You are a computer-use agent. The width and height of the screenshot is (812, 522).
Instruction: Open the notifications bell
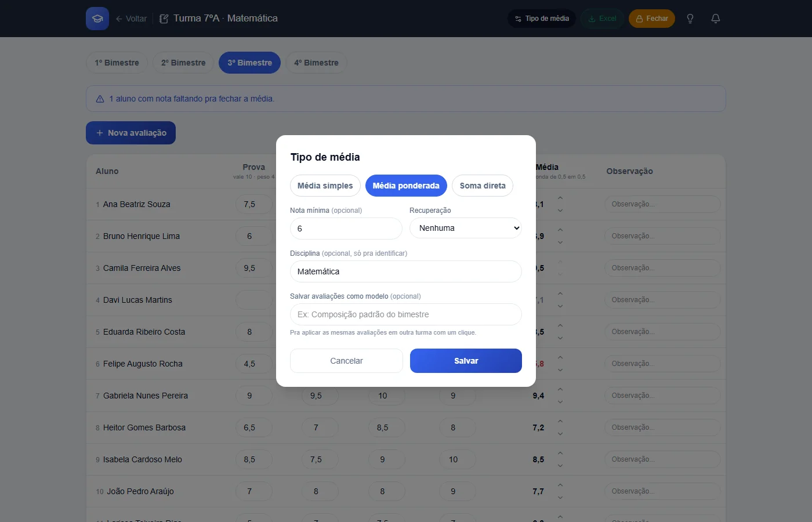point(716,19)
